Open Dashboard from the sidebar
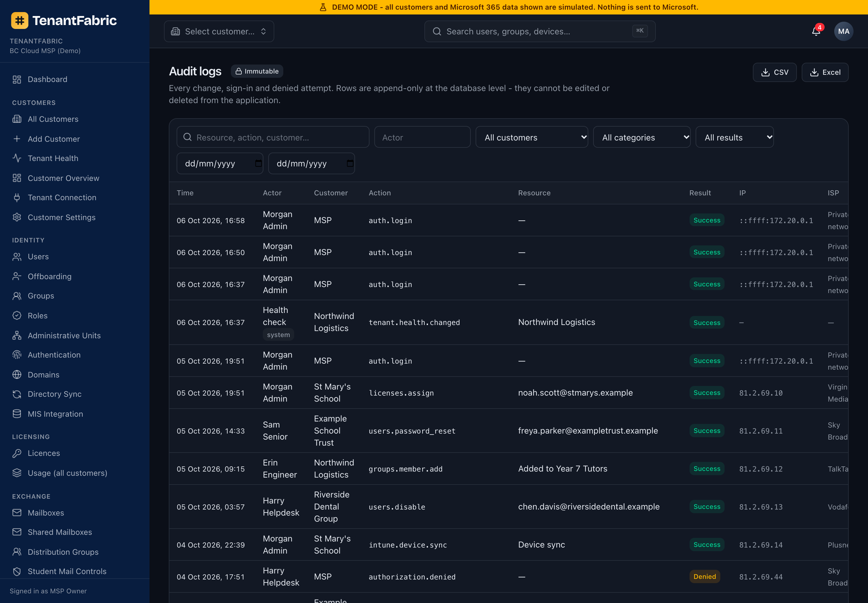This screenshot has width=868, height=603. tap(47, 79)
